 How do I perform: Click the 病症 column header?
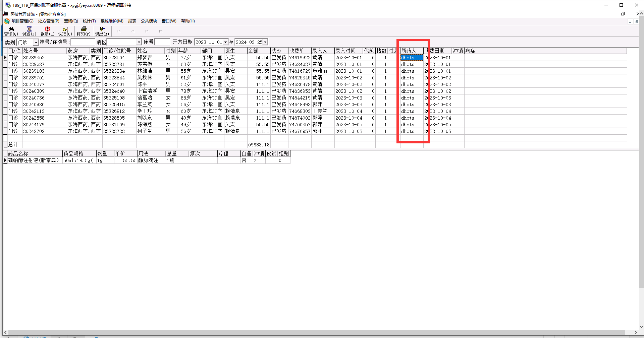point(545,51)
